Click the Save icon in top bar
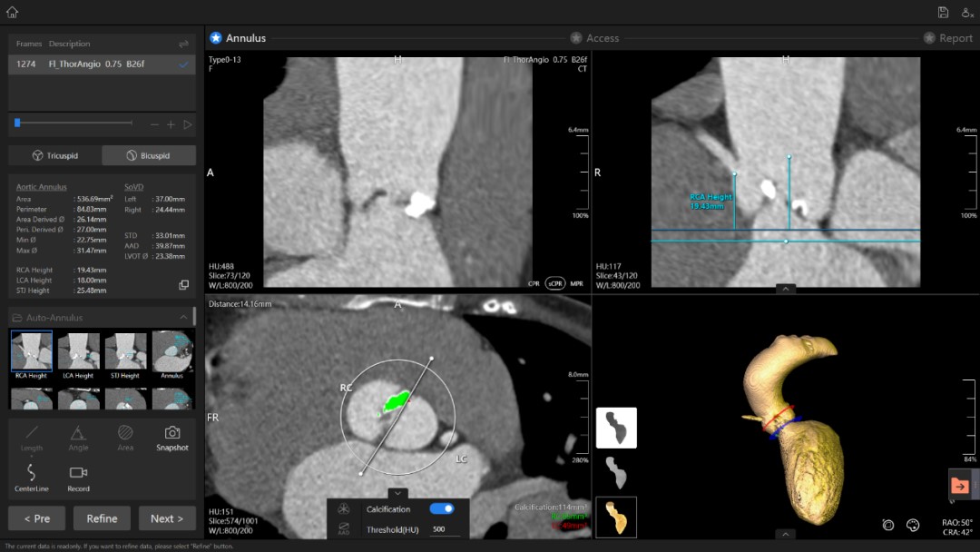980x552 pixels. 943,12
